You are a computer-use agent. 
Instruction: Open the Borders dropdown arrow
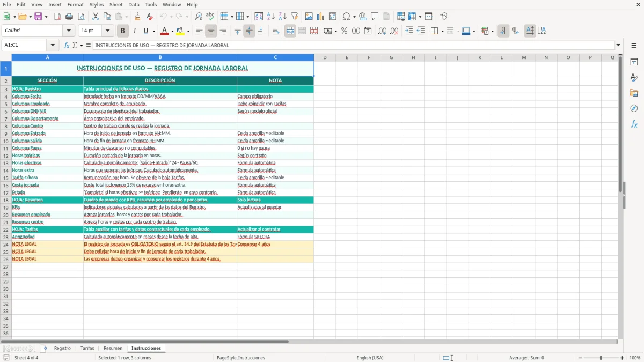click(x=442, y=31)
